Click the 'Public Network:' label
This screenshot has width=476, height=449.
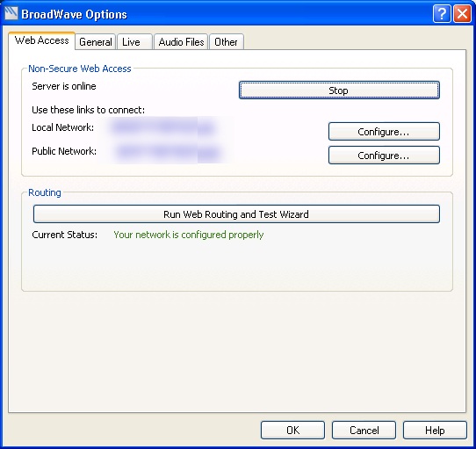click(x=64, y=151)
